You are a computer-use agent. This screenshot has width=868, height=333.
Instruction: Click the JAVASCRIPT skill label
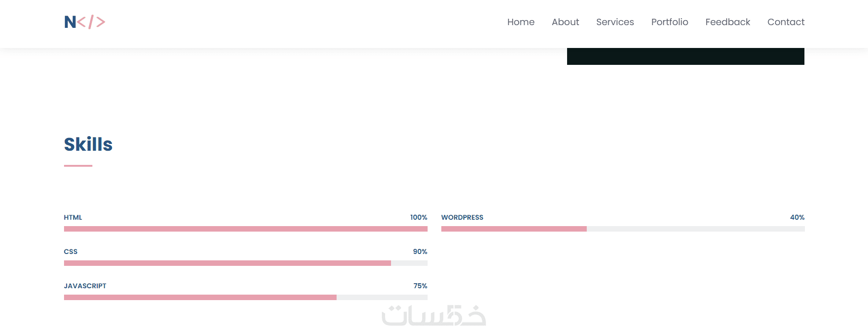(85, 286)
